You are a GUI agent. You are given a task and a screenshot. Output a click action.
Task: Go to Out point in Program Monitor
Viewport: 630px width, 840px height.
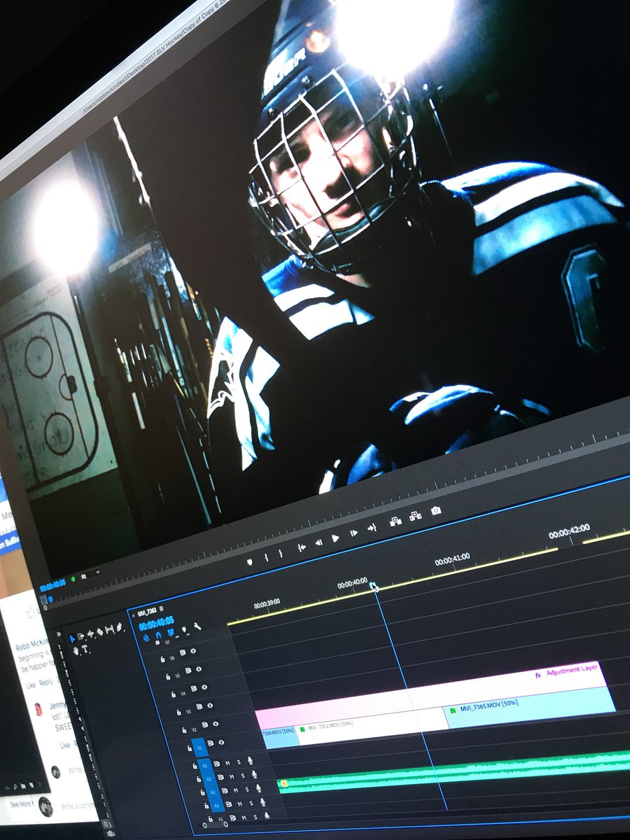tap(372, 528)
